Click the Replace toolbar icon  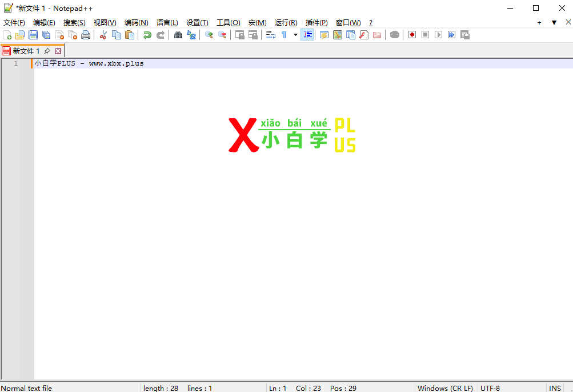point(191,34)
